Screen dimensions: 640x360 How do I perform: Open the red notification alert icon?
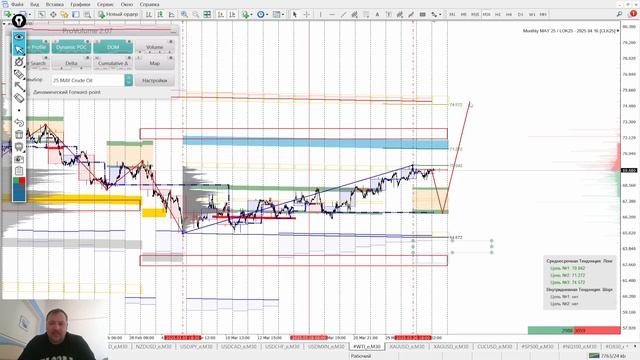633,14
